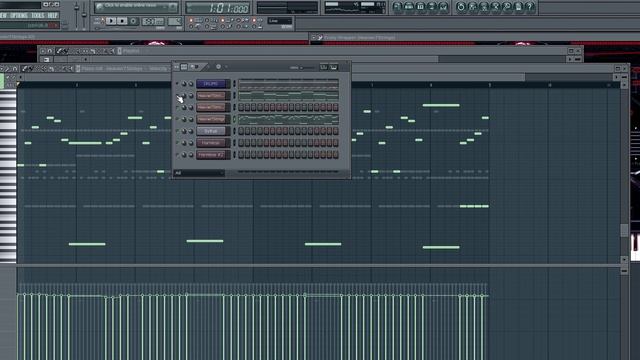This screenshot has height=360, width=640.
Task: Click the piano keyboard on the Piano roll left edge
Action: [8, 176]
